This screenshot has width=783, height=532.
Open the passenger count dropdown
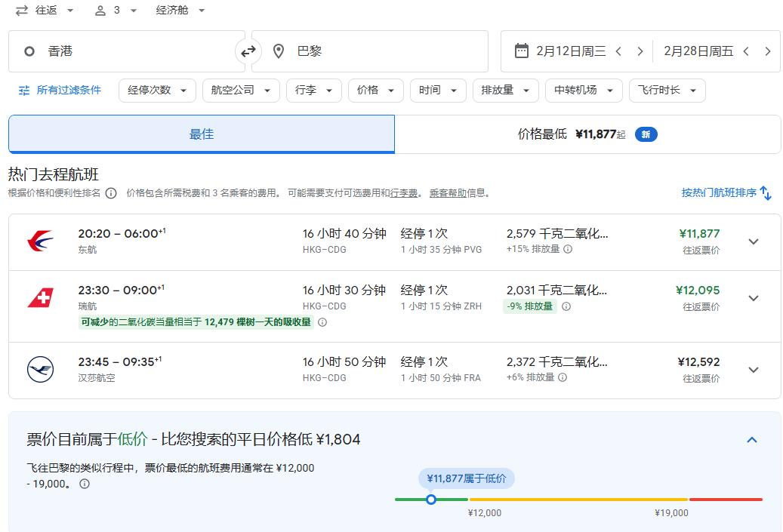(116, 11)
